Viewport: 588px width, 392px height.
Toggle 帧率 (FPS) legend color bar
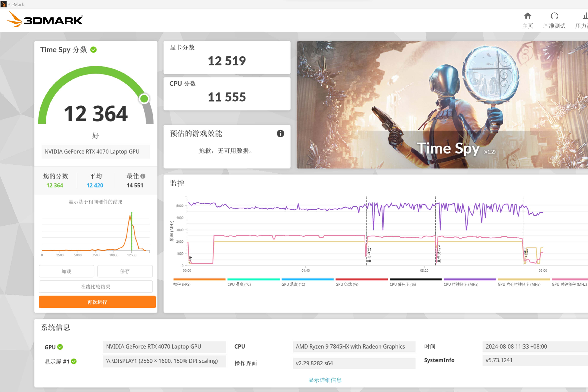(x=199, y=280)
